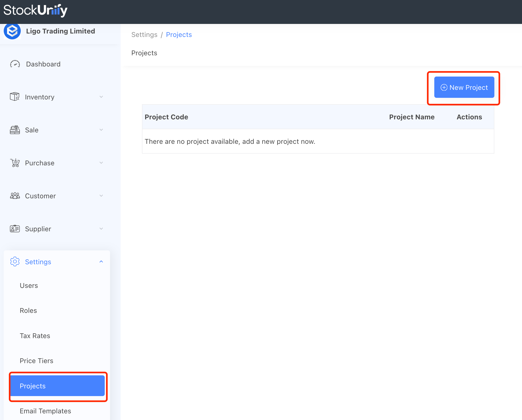Viewport: 522px width, 420px height.
Task: Click the Inventory box icon
Action: point(15,97)
